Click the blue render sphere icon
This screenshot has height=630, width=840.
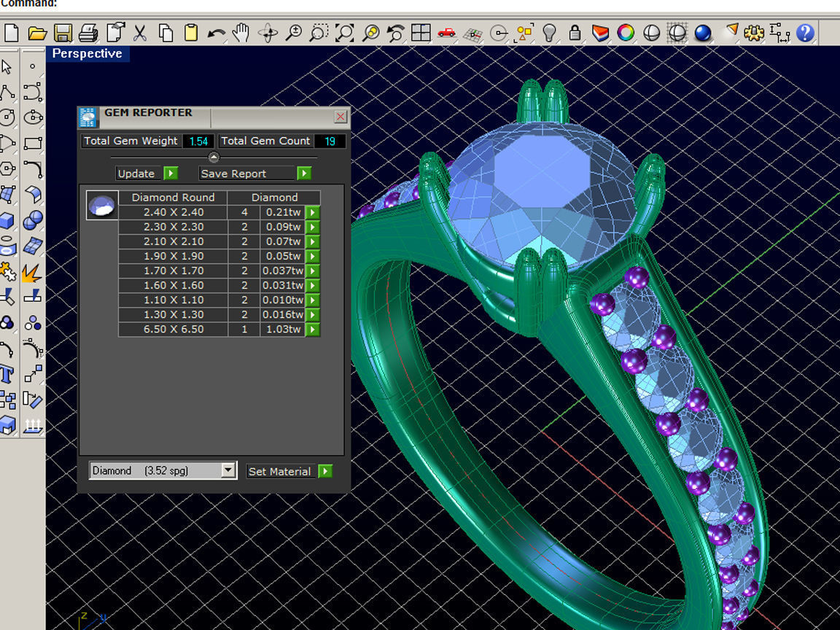[702, 34]
